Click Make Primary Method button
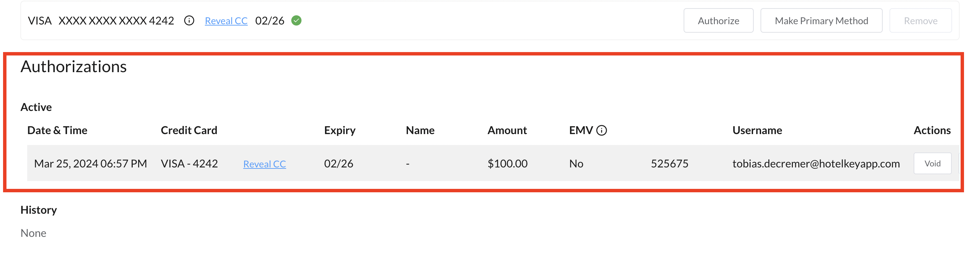This screenshot has height=260, width=980. [x=821, y=20]
